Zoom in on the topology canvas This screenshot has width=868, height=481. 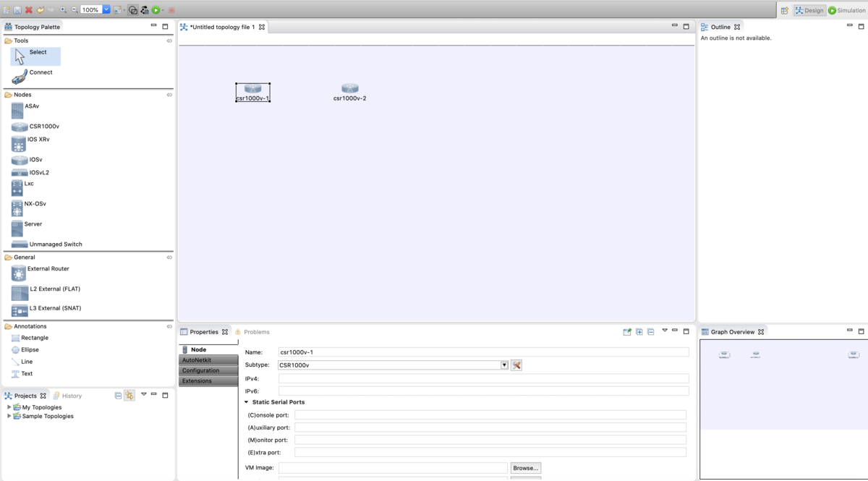click(x=63, y=10)
